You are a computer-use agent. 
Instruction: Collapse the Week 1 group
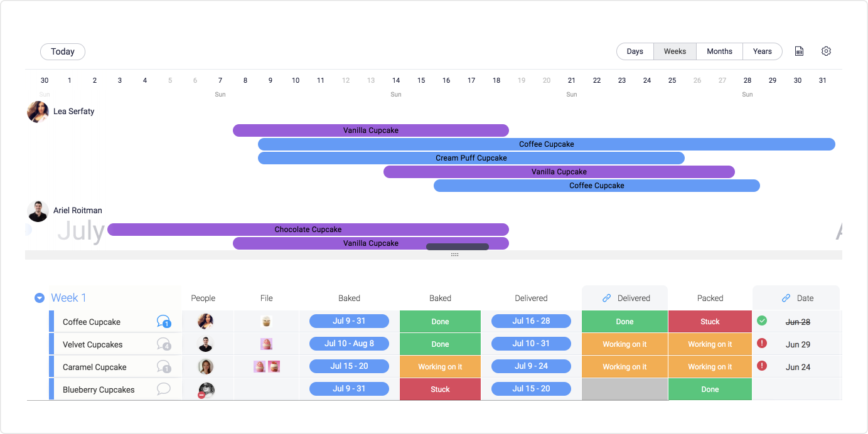40,299
